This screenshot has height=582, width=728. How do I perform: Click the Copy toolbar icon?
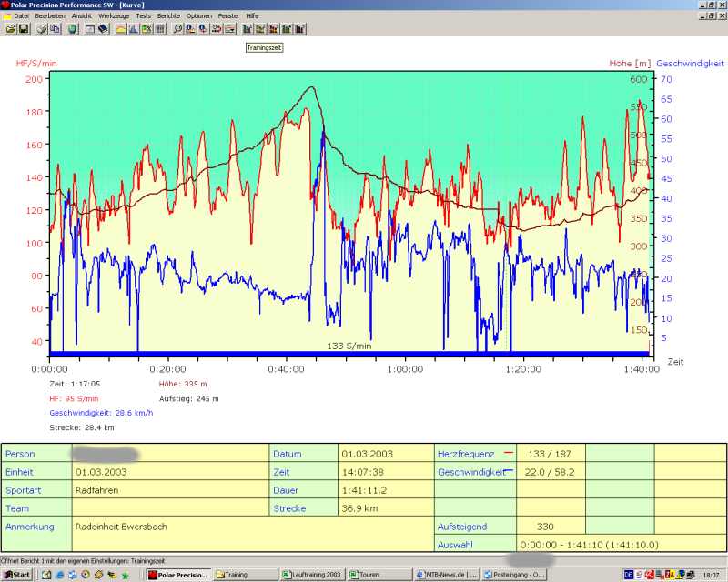55,29
